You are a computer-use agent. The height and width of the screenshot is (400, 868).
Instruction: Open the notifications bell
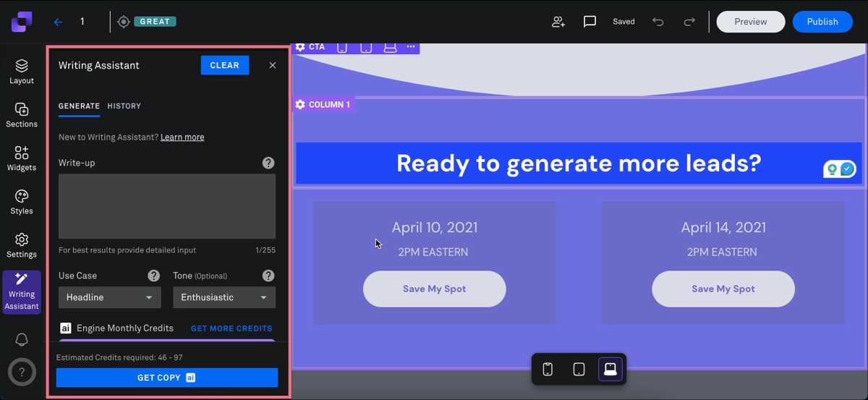click(22, 340)
